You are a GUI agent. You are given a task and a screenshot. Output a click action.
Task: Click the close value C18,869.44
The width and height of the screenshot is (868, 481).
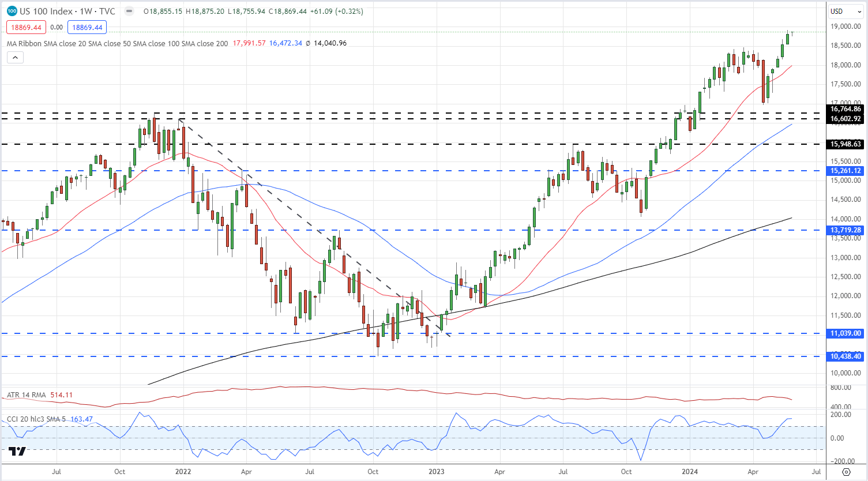287,11
